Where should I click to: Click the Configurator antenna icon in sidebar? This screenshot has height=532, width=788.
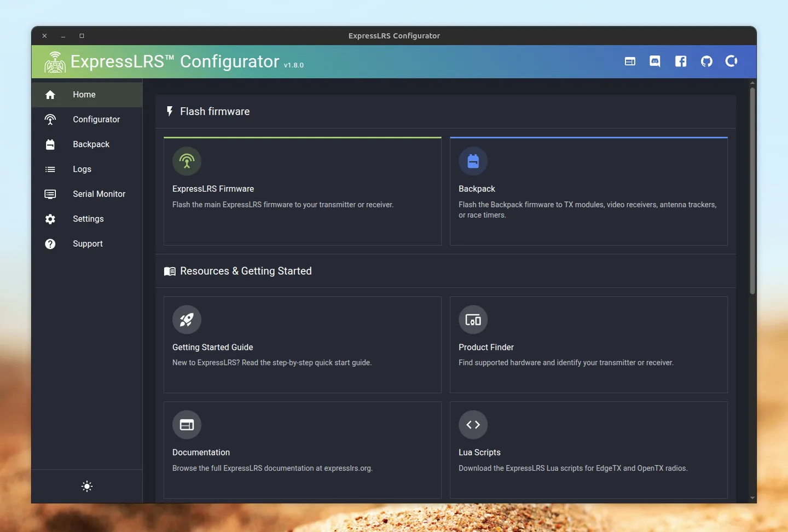50,119
